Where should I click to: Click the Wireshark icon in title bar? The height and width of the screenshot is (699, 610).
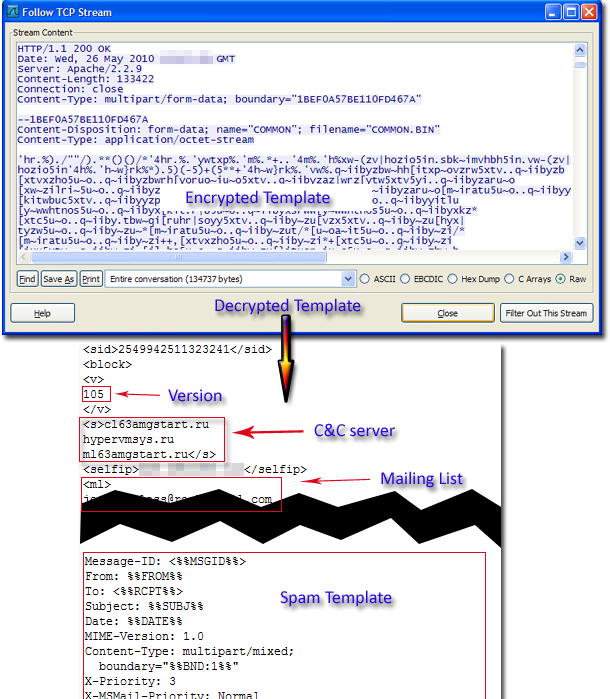pyautogui.click(x=13, y=12)
